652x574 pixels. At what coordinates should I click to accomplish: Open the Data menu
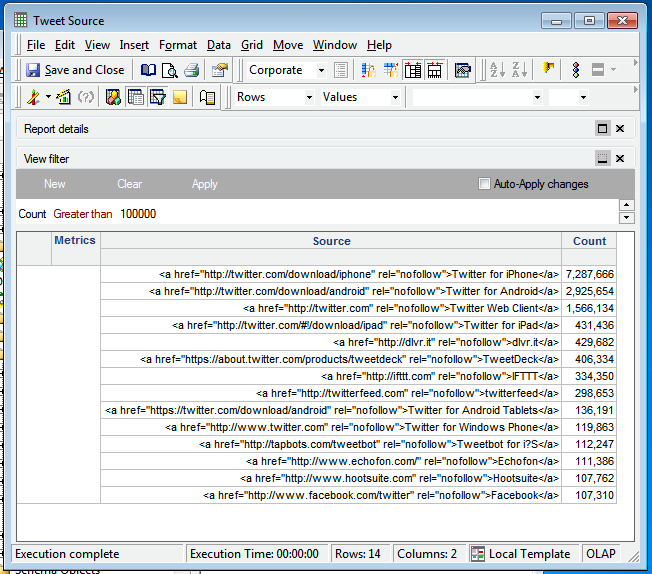pos(219,45)
